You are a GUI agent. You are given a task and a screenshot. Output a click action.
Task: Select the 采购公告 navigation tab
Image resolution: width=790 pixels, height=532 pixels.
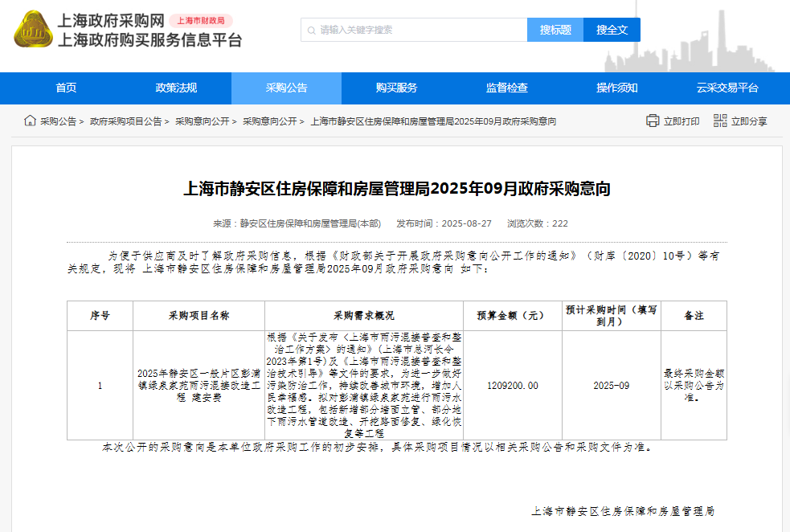[286, 88]
